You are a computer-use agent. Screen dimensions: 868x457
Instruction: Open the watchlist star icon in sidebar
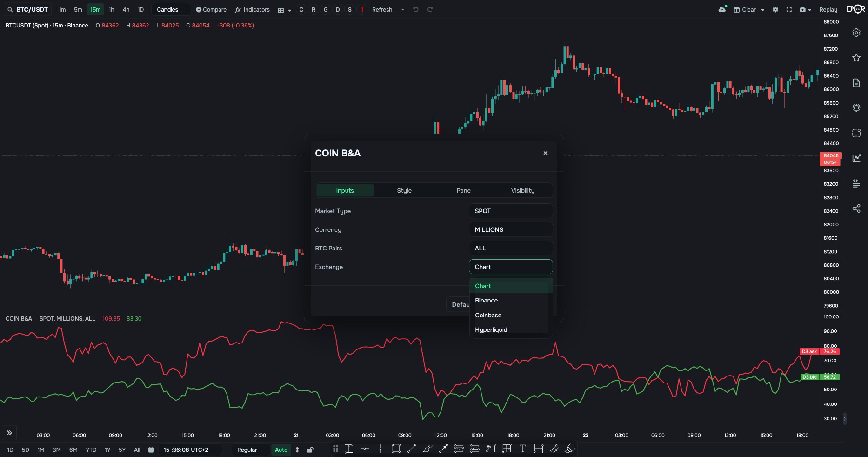click(x=856, y=58)
